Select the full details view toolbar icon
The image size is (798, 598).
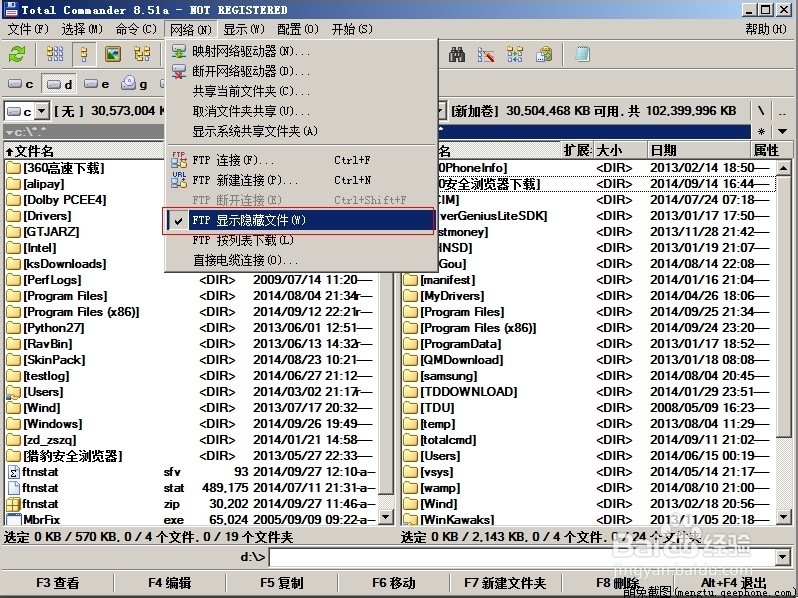(84, 54)
